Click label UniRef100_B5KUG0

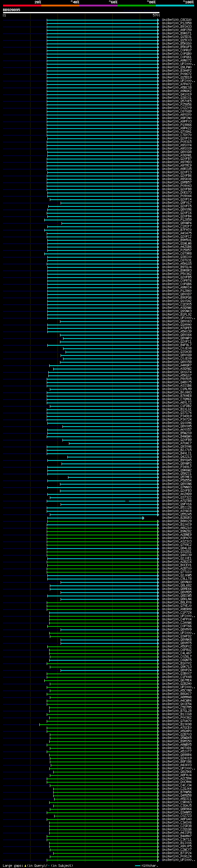coord(177,43)
